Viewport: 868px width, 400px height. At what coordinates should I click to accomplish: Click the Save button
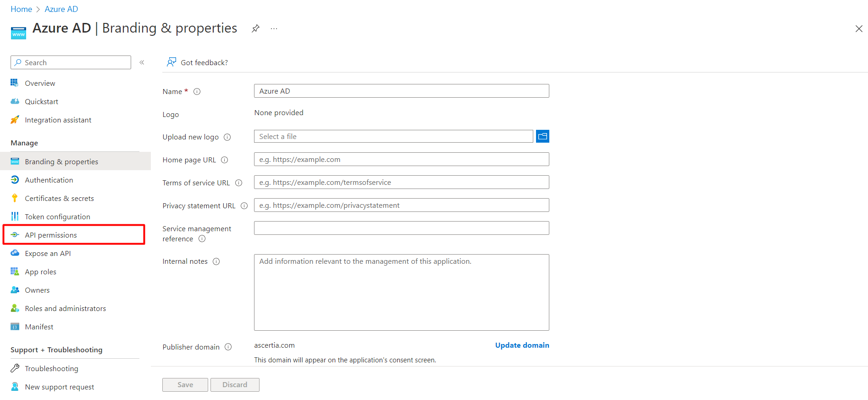coord(185,384)
